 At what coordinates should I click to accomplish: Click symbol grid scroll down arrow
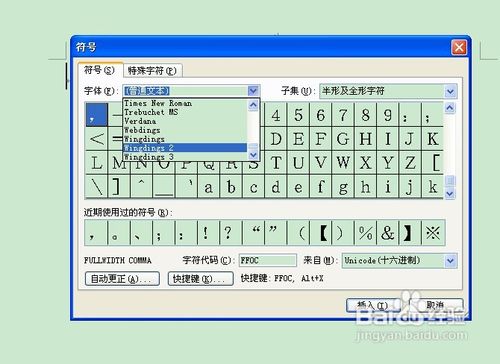[x=450, y=194]
